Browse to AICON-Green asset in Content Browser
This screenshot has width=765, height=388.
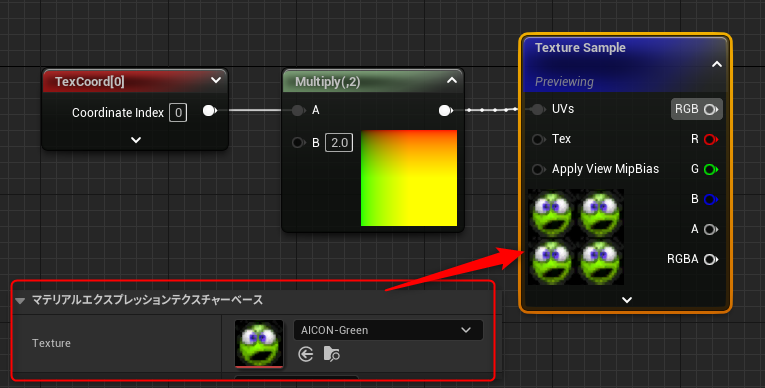(x=332, y=354)
